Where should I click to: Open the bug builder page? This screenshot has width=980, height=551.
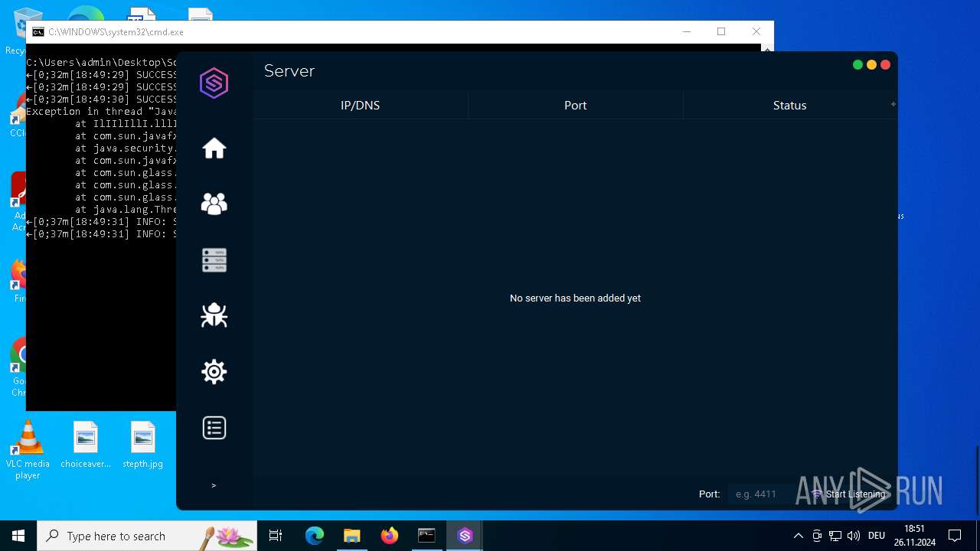point(214,315)
